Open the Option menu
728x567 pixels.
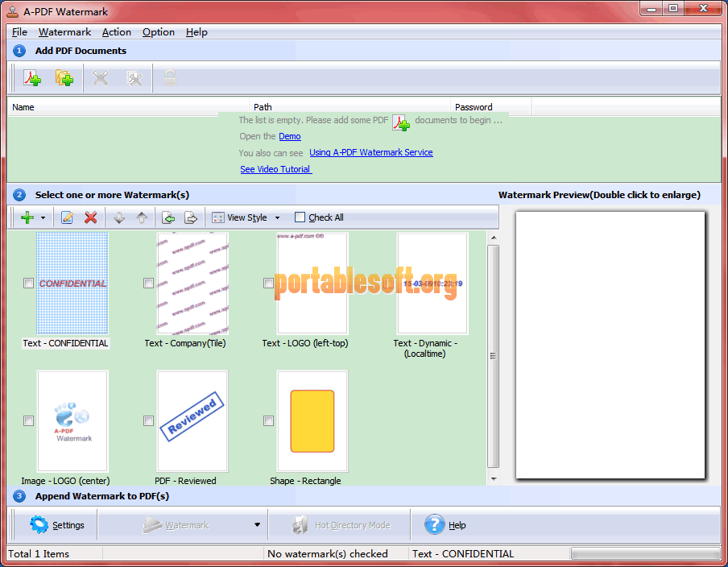click(x=159, y=32)
